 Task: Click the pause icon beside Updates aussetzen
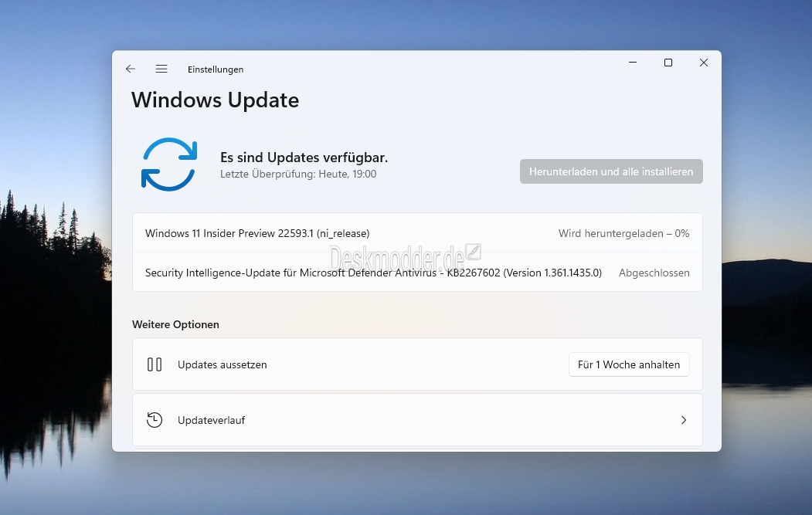pos(155,364)
